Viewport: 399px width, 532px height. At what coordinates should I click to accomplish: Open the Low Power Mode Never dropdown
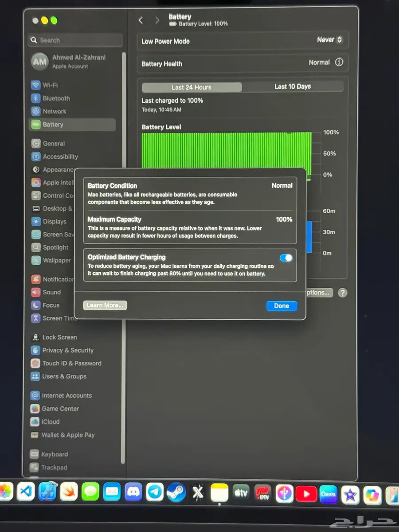(329, 40)
